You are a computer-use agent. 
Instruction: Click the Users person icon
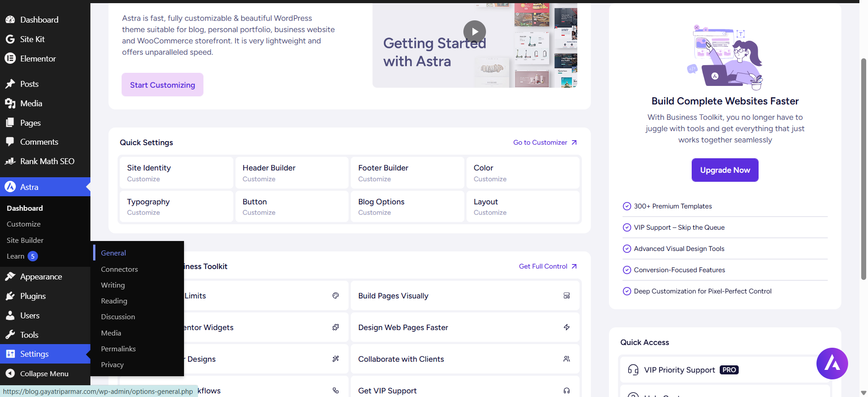pos(10,315)
